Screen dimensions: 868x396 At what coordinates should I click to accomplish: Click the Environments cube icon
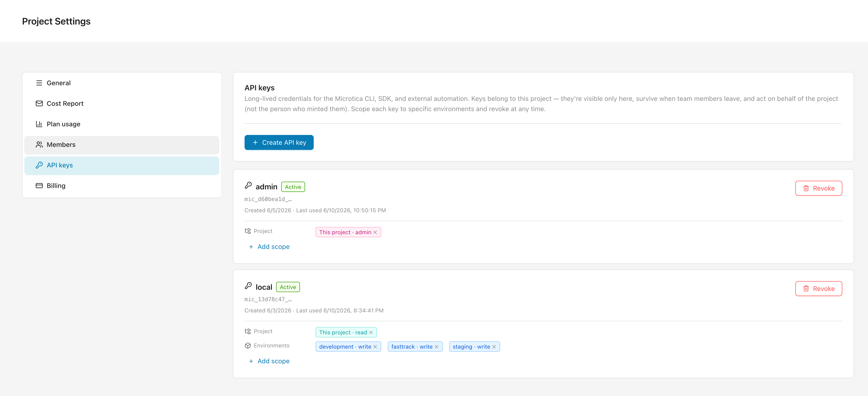point(248,346)
